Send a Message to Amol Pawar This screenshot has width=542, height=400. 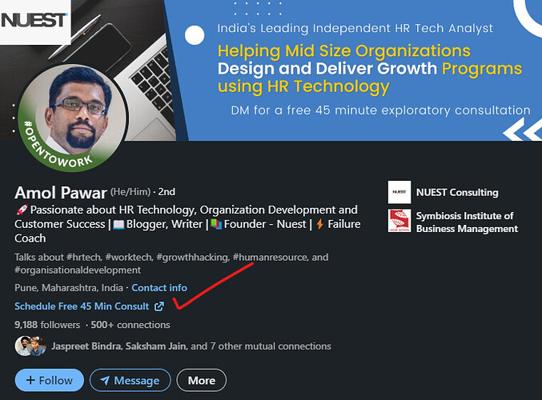click(x=130, y=381)
